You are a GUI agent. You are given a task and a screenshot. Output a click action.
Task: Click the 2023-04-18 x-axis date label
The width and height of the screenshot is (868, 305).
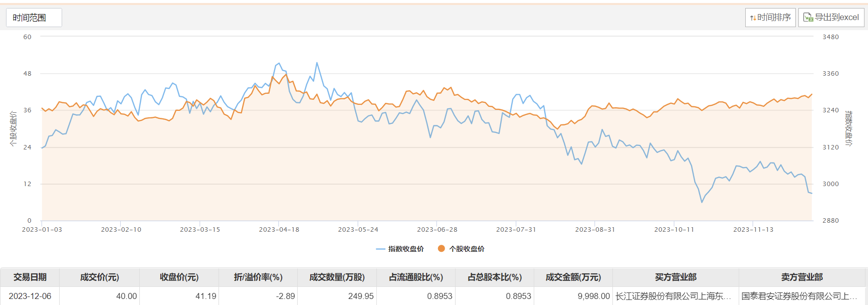click(279, 230)
